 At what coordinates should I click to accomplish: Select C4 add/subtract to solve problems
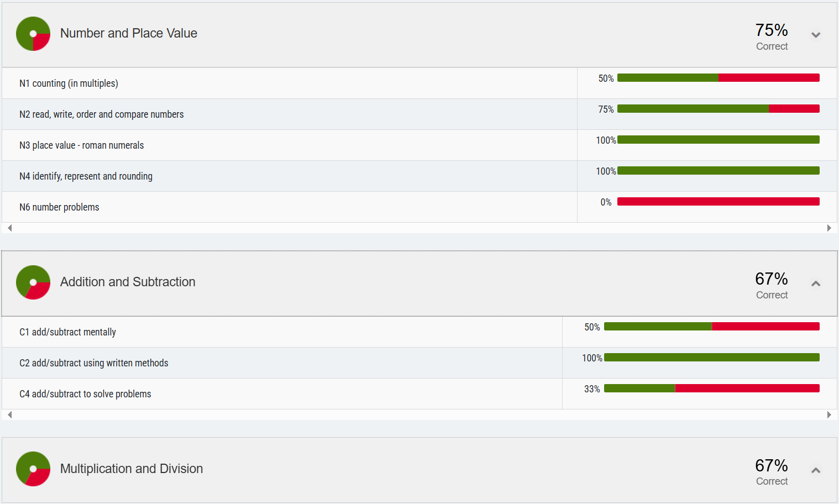(x=85, y=394)
